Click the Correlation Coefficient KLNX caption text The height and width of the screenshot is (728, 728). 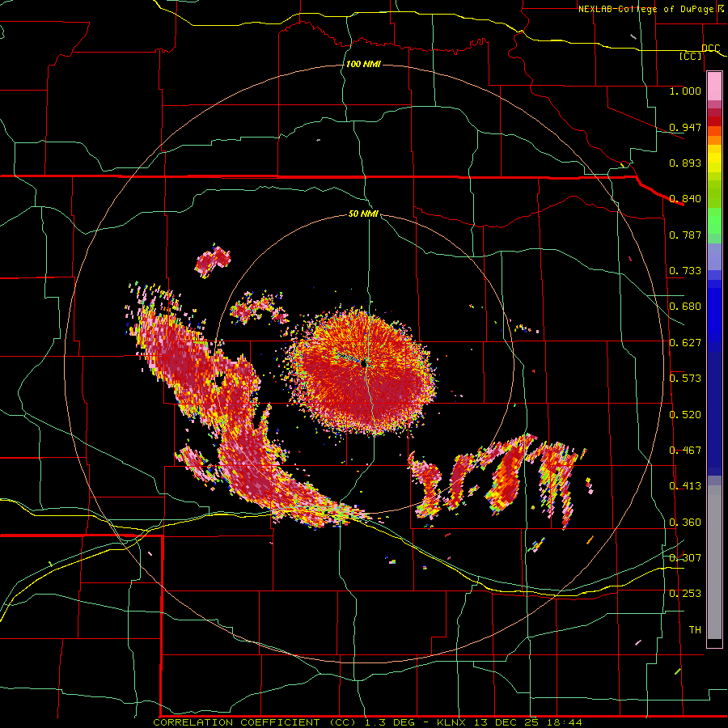(x=367, y=722)
